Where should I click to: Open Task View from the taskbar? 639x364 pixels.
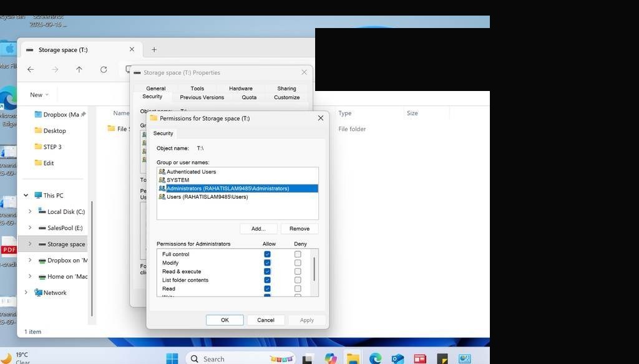[307, 359]
